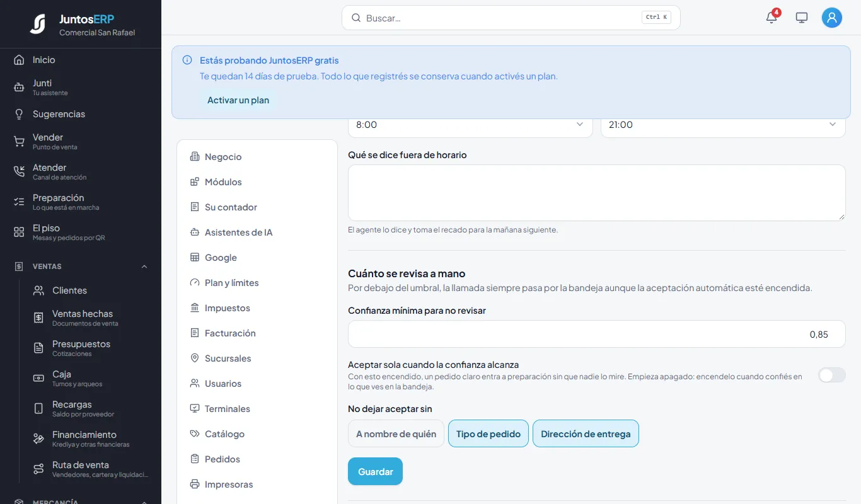The image size is (861, 504).
Task: Click the Financiamiento icon
Action: tap(38, 438)
